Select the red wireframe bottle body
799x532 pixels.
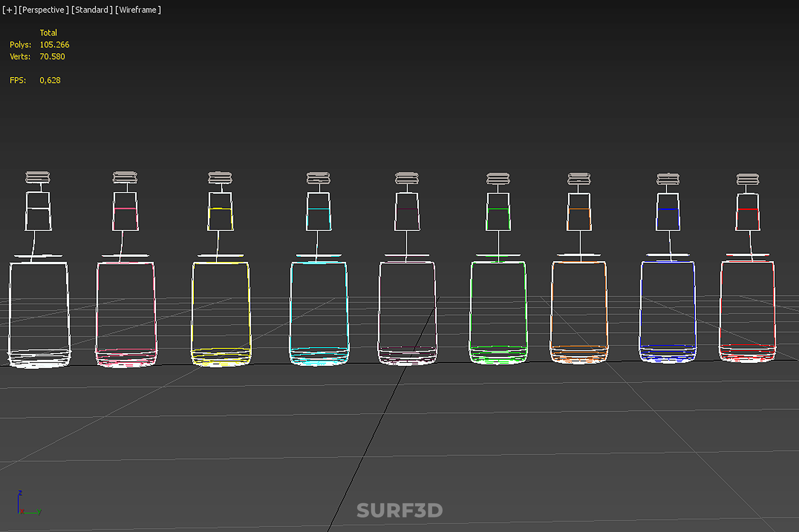tap(747, 311)
